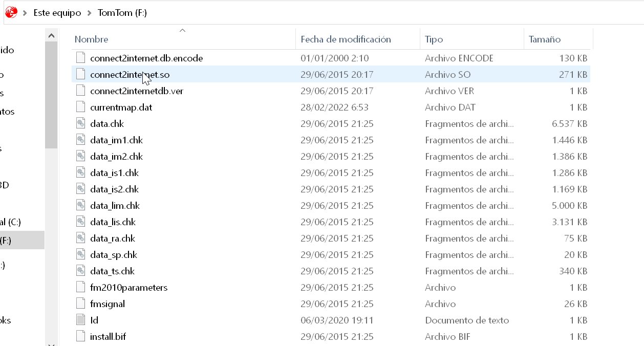Click the navigation pane scrollbar up arrow

tap(51, 36)
